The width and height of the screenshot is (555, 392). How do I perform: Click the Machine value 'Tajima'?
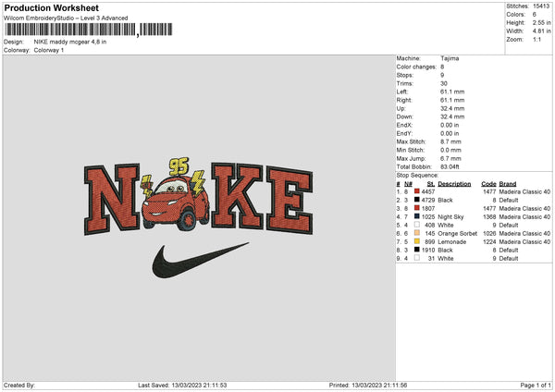pyautogui.click(x=450, y=58)
